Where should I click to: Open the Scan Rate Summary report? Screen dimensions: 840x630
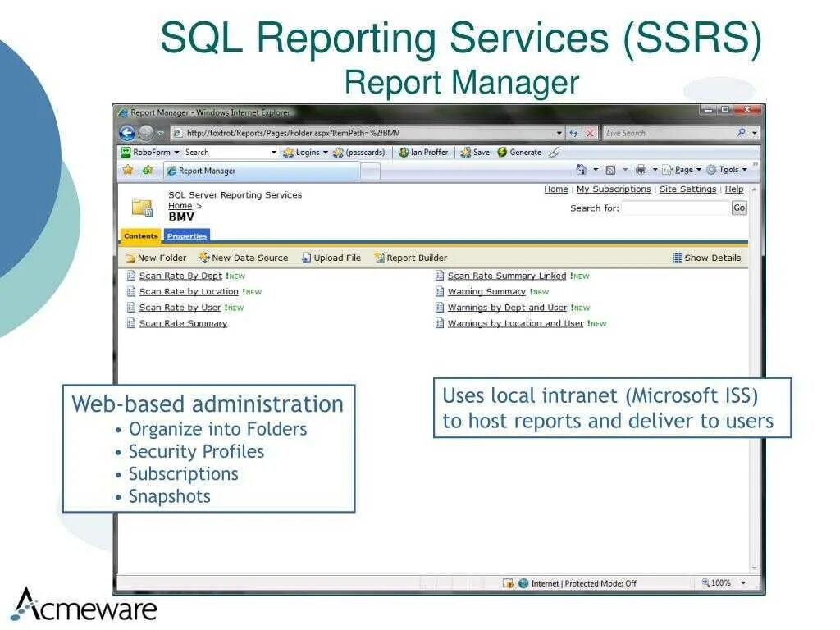tap(182, 323)
